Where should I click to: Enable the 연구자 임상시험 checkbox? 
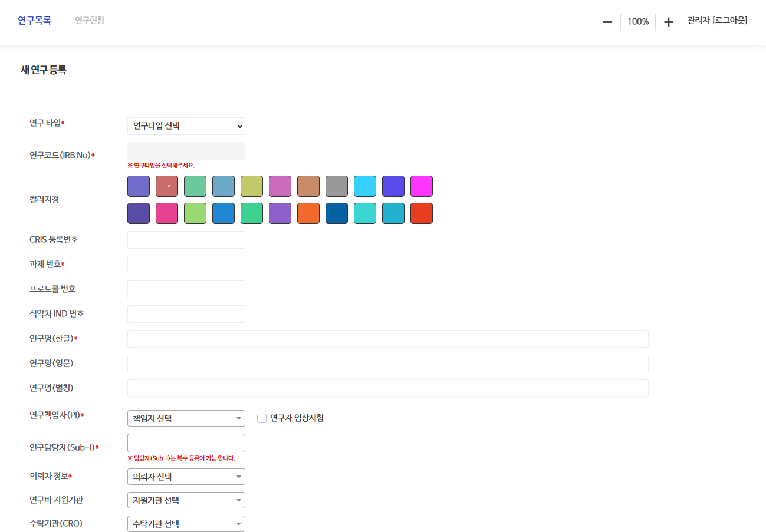point(262,418)
